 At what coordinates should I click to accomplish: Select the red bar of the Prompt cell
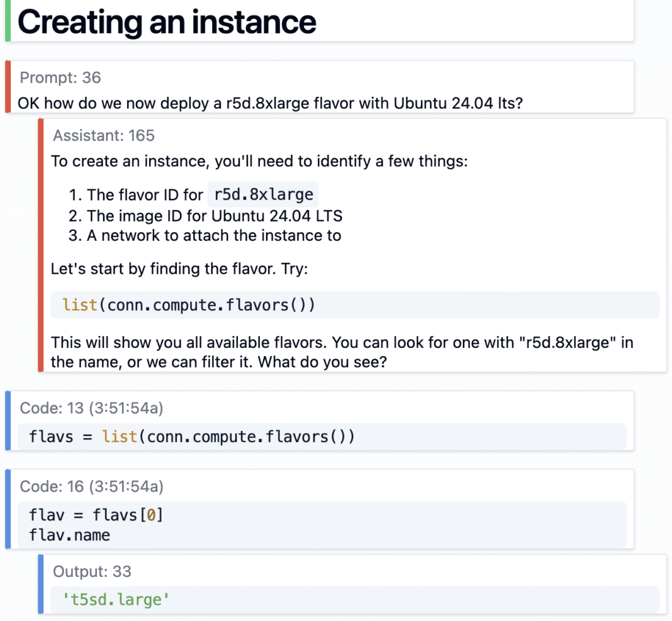(x=8, y=87)
